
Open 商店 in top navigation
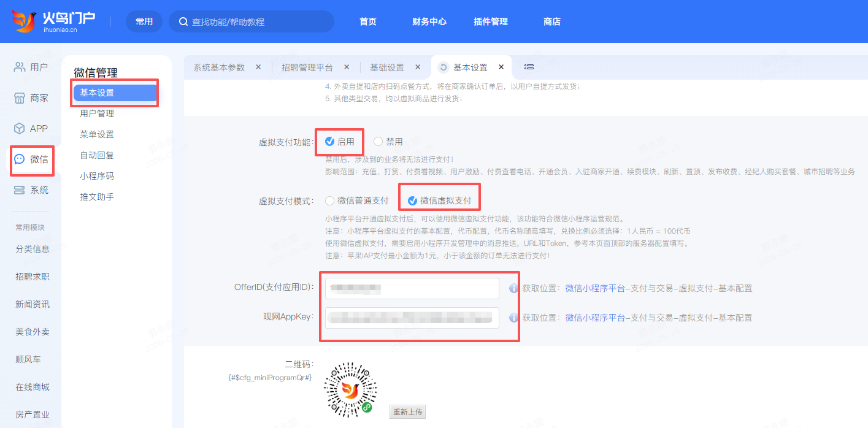(552, 21)
